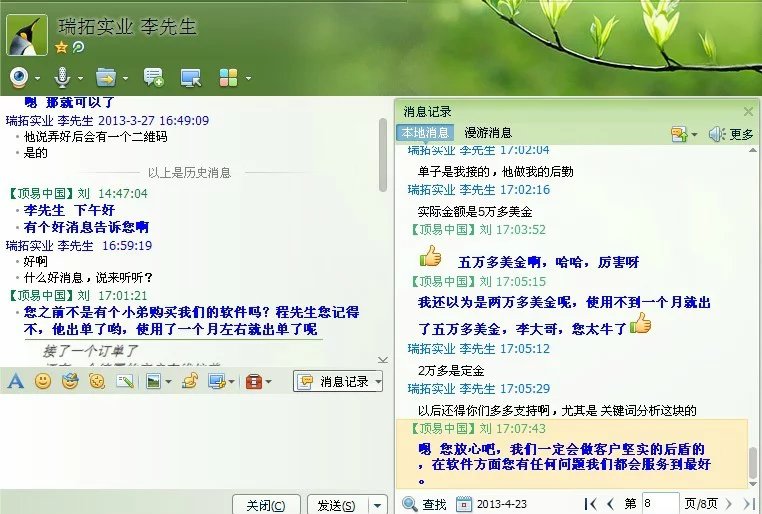Go to first page of message history
Viewport: 762px width, 514px height.
[x=590, y=504]
